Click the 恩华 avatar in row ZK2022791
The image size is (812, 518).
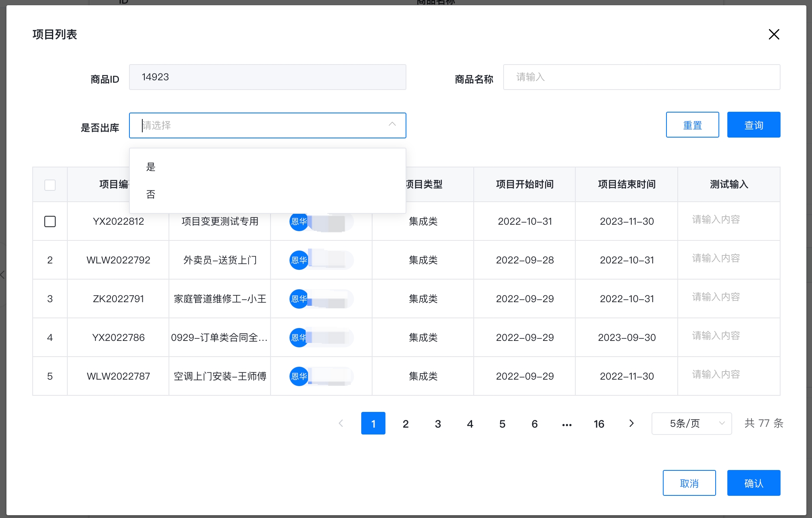299,299
